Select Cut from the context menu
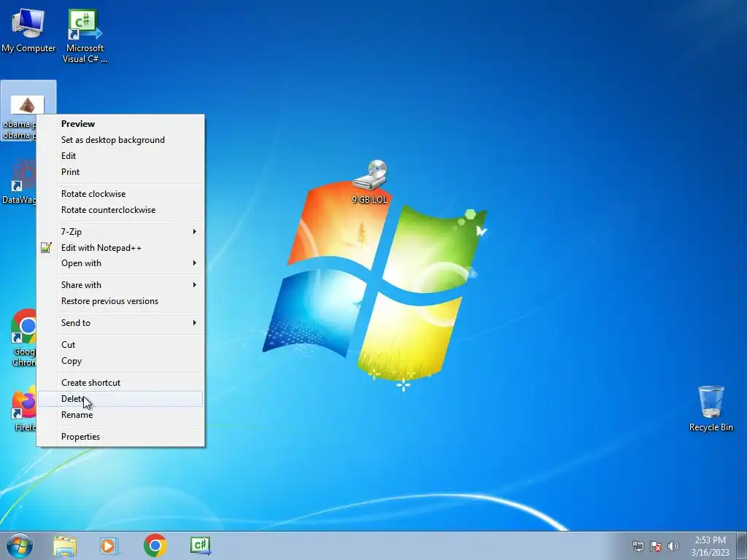 (120, 345)
